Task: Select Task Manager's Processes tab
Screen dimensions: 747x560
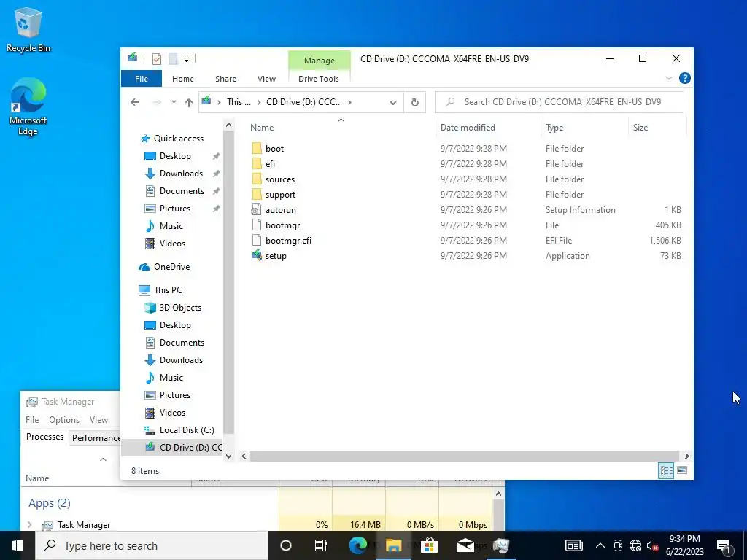Action: (44, 437)
